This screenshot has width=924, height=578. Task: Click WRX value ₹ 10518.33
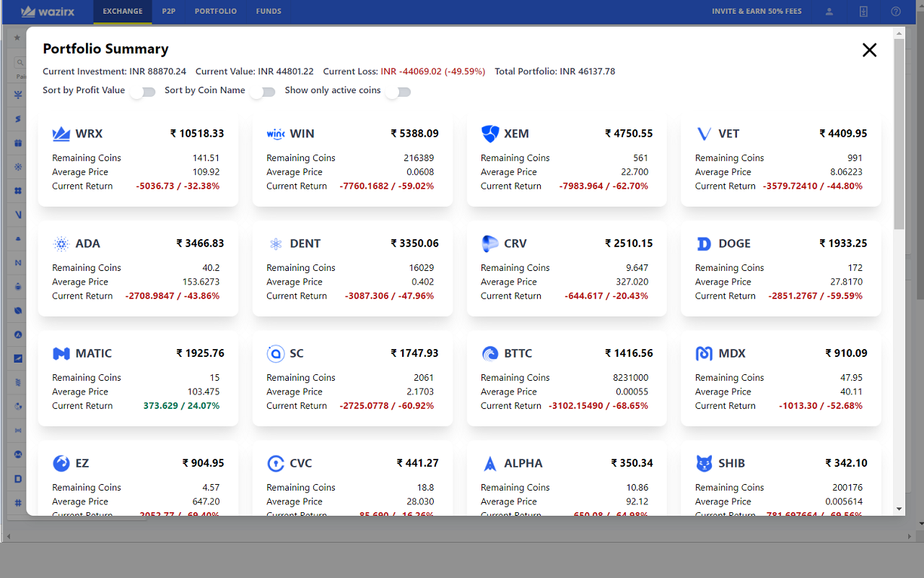click(197, 134)
